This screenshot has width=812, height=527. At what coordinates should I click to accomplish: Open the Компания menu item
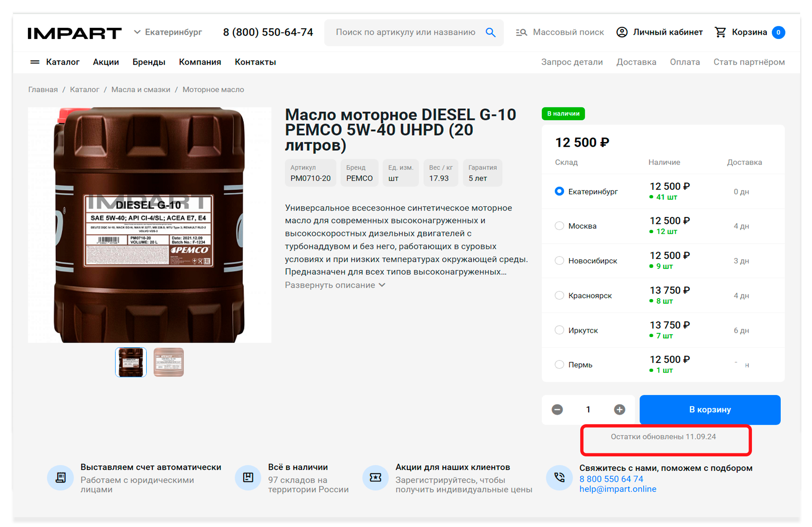[x=200, y=62]
